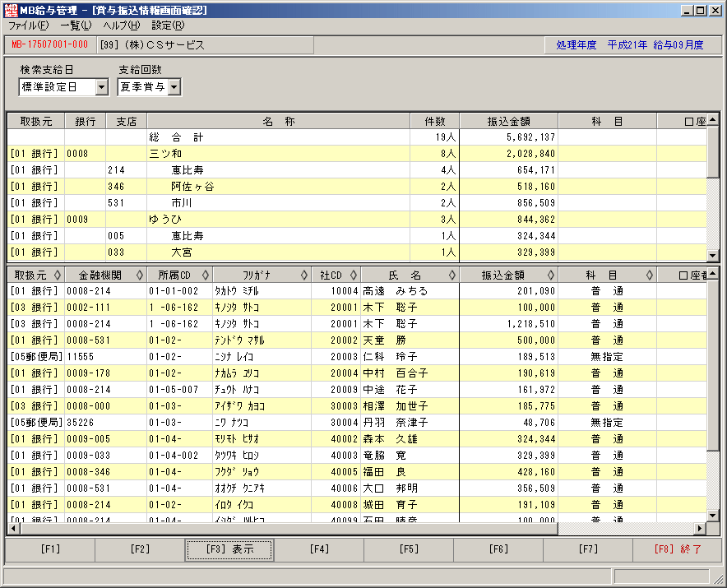
Task: Click the [F8] 終了 button
Action: tap(678, 549)
